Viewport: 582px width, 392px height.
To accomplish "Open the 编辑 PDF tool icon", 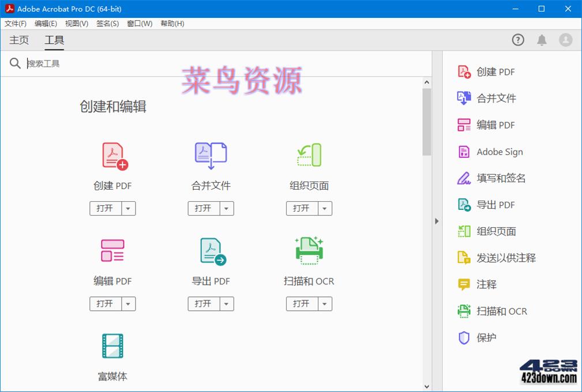I will (112, 250).
